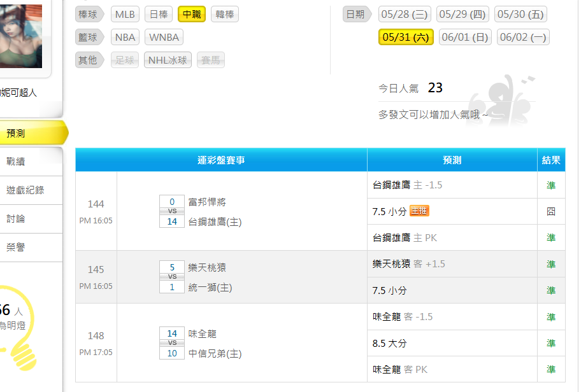588x392 pixels.
Task: Open the 預測 sidebar tab
Action: pos(33,133)
